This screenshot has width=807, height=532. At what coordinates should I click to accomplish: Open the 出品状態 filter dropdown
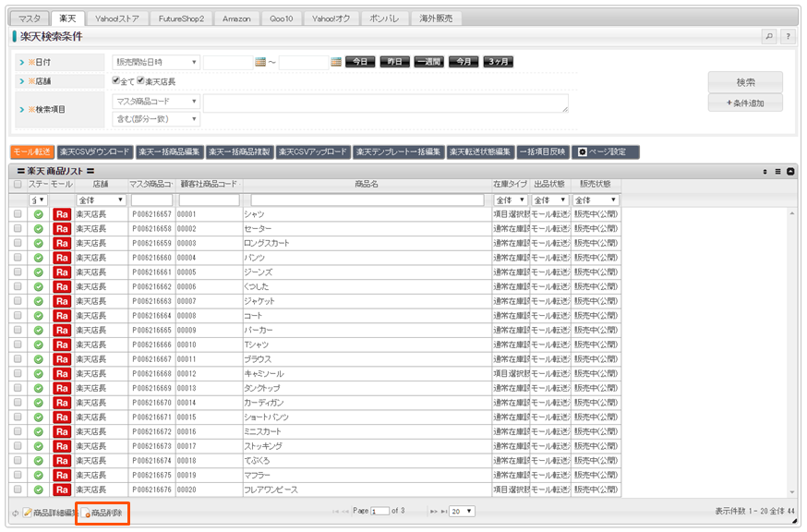(x=550, y=199)
